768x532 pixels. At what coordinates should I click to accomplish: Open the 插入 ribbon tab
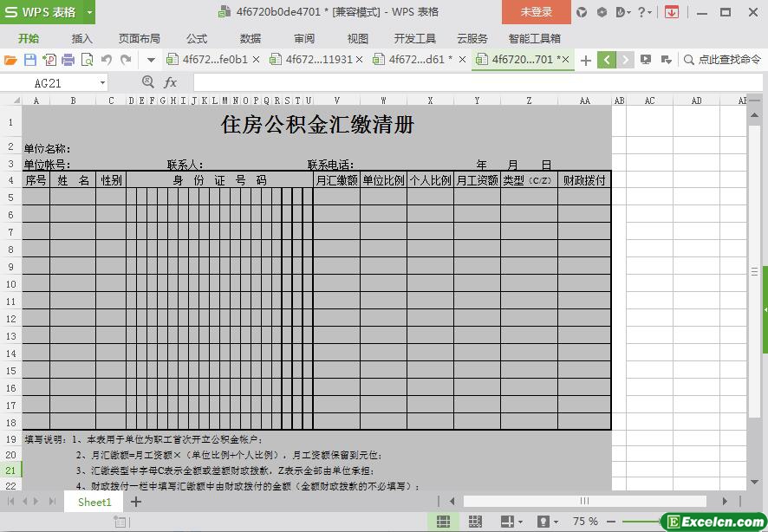tap(81, 38)
